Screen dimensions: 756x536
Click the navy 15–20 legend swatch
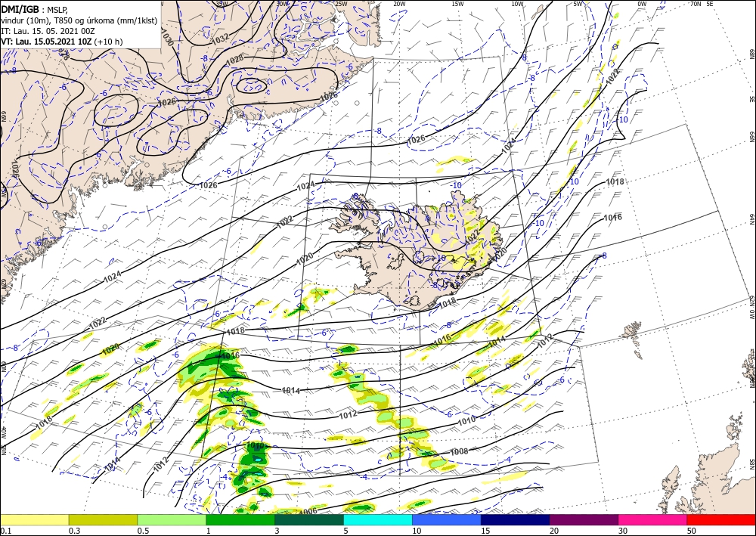516,519
